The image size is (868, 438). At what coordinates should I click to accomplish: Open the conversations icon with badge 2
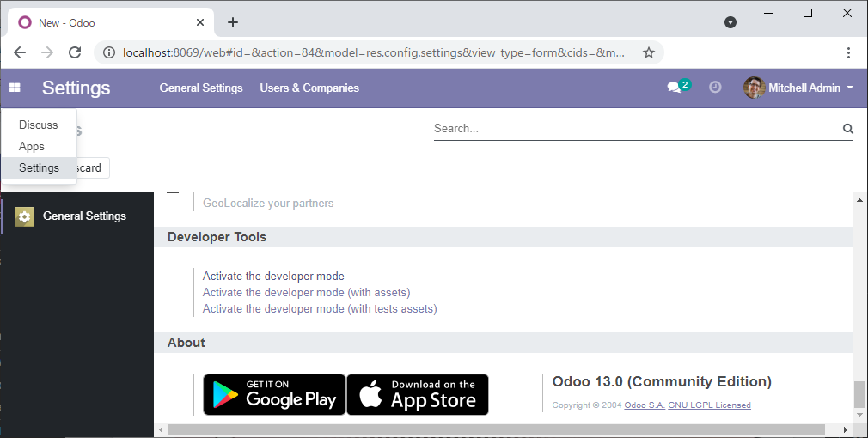679,87
